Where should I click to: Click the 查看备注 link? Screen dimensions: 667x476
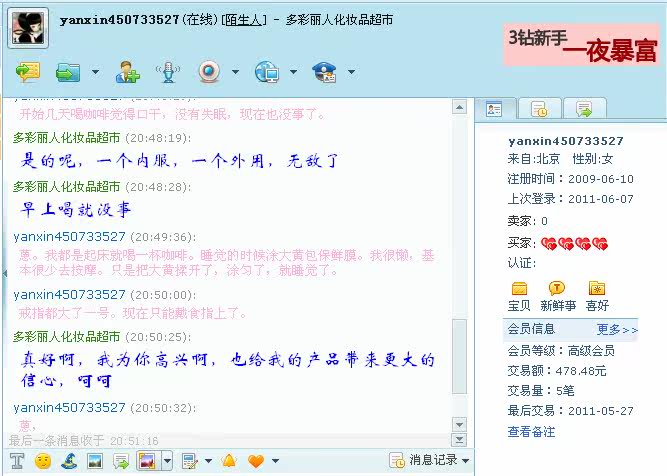(531, 432)
